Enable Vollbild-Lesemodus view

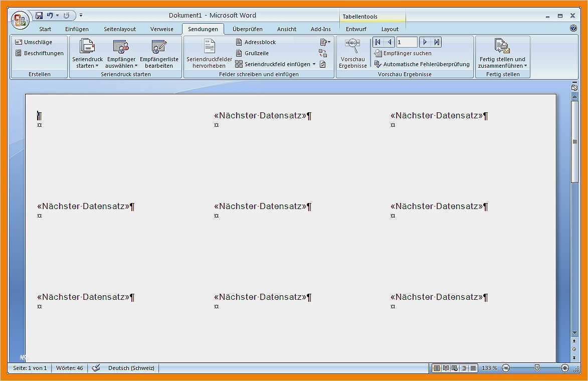coord(445,367)
